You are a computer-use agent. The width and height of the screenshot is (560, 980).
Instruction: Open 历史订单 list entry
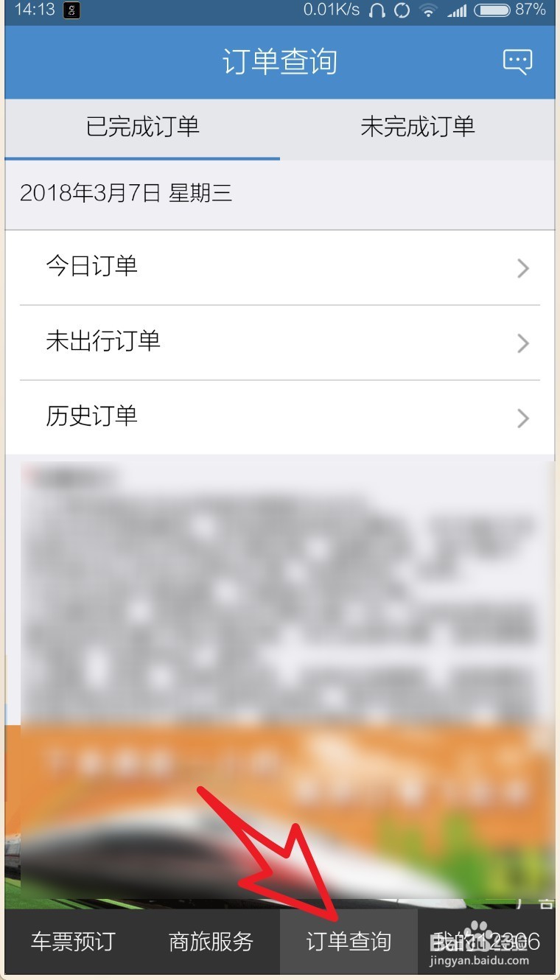[280, 418]
